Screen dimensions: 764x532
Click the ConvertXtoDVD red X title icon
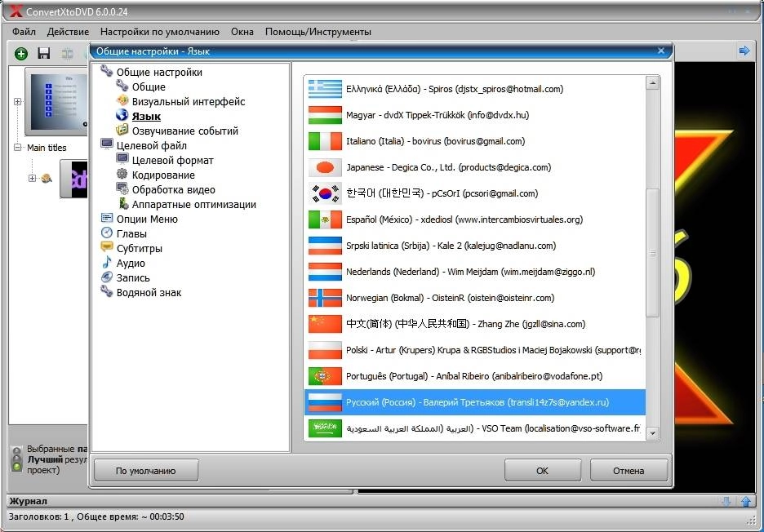(15, 11)
